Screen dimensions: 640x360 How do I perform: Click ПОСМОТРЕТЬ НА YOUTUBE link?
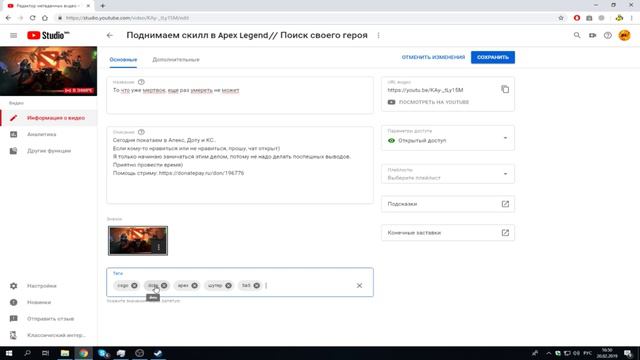coord(428,102)
